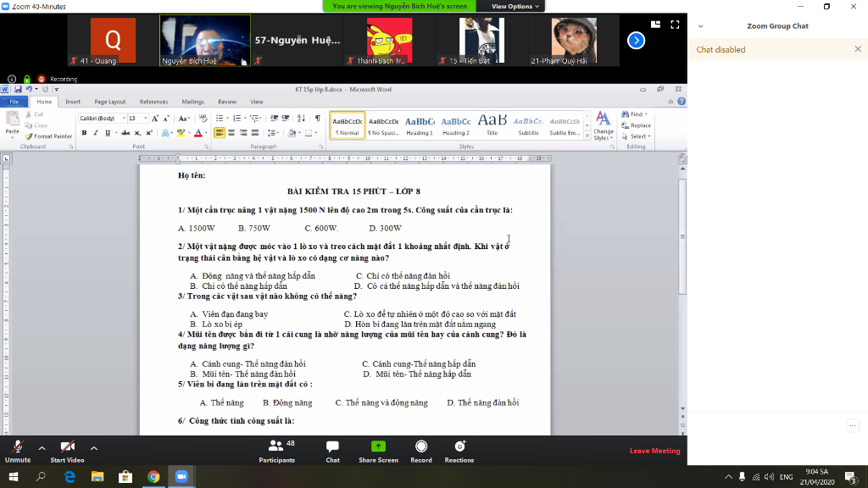Click Find in the Editing group
Screen dimensions: 868x488
pyautogui.click(x=634, y=114)
